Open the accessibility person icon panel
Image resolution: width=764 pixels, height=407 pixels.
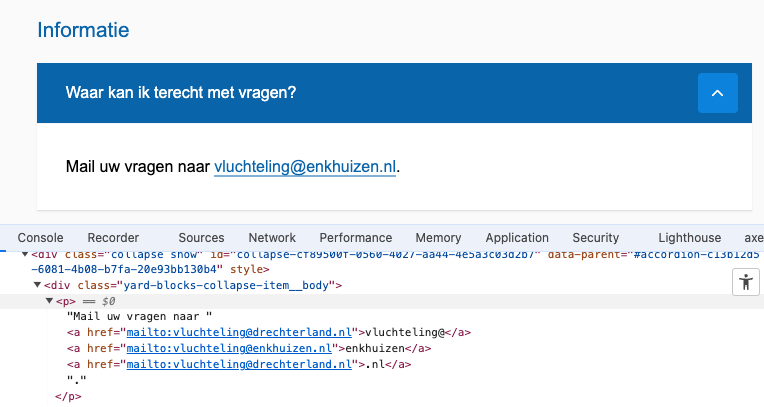pyautogui.click(x=745, y=282)
